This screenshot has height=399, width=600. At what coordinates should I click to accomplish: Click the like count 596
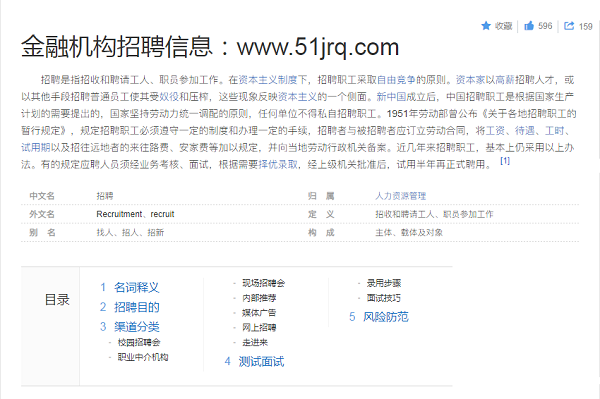[545, 26]
